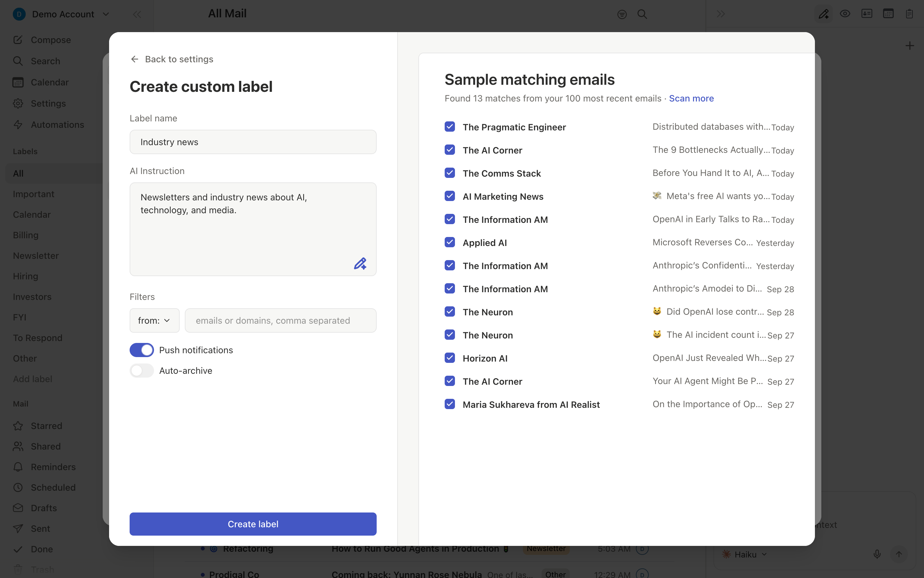Click the Automations lightning icon
This screenshot has width=924, height=578.
pos(18,125)
